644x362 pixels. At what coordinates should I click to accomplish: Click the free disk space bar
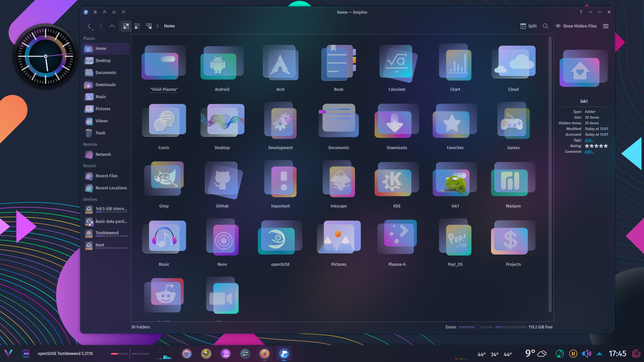click(511, 327)
